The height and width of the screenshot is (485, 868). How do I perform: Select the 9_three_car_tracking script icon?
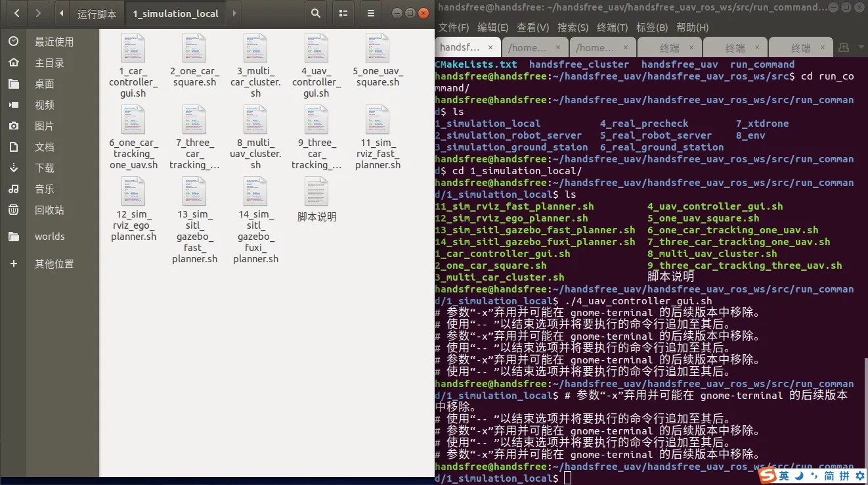pyautogui.click(x=316, y=120)
